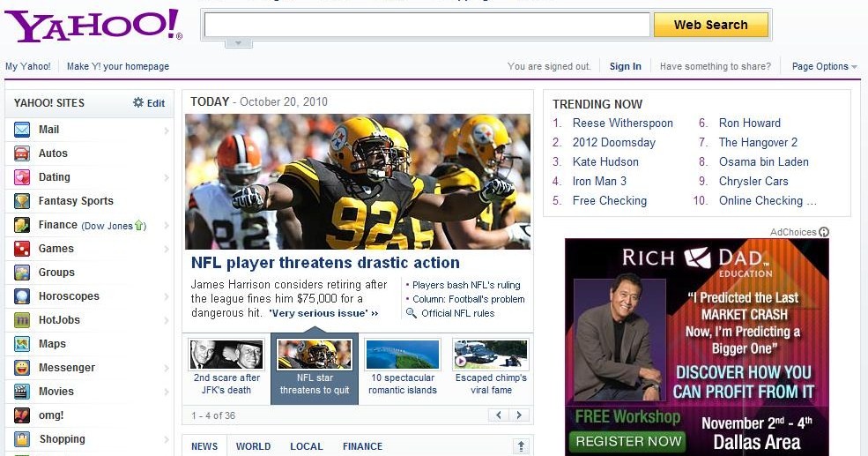
Task: Select the LOCAL news tab
Action: 307,446
